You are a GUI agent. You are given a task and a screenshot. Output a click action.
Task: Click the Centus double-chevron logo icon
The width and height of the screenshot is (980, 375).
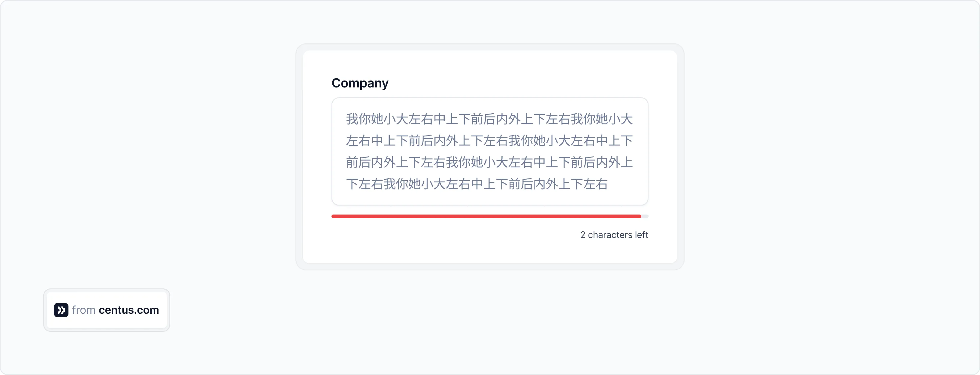[x=61, y=310]
